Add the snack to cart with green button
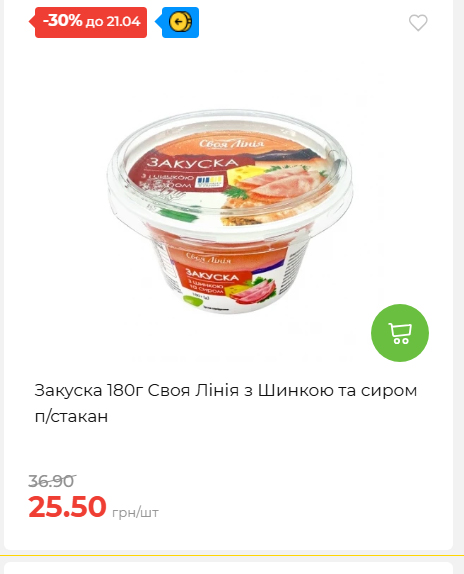The height and width of the screenshot is (574, 464). [400, 333]
